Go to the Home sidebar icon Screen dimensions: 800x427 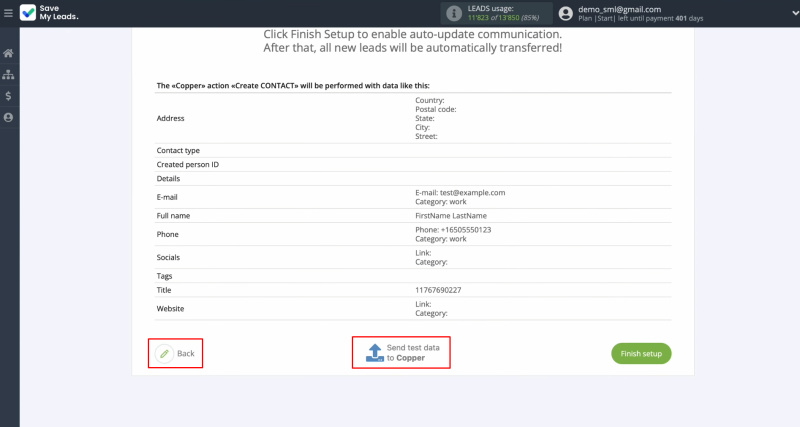(x=8, y=53)
